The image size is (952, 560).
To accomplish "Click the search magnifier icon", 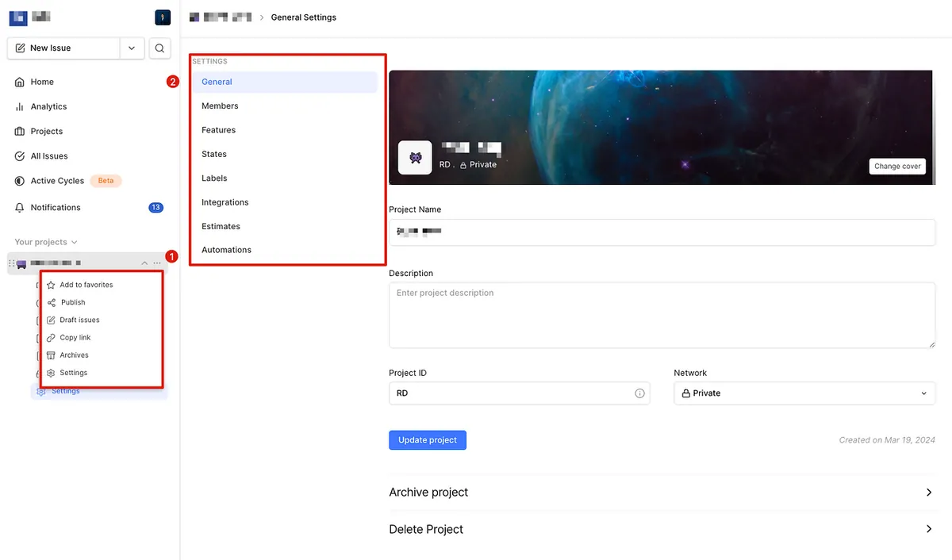I will pos(159,48).
